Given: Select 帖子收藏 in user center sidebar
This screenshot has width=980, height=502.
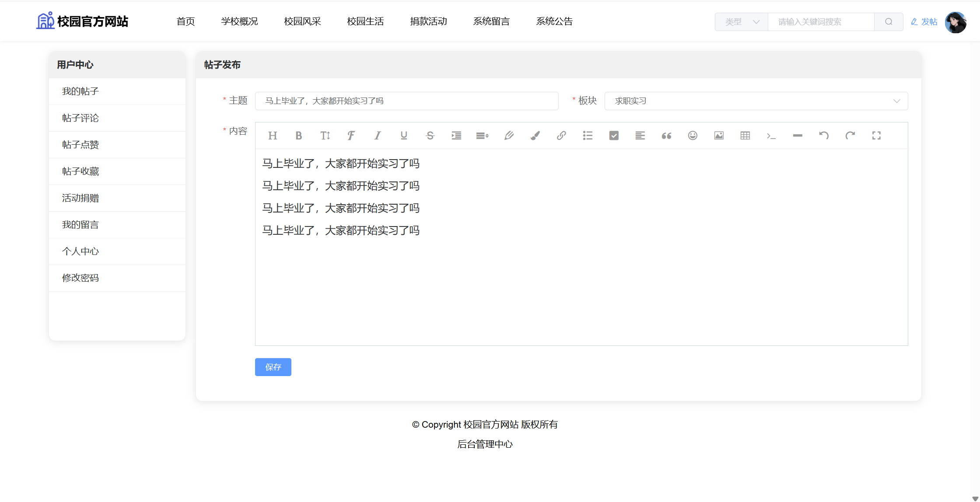Looking at the screenshot, I should click(x=80, y=171).
